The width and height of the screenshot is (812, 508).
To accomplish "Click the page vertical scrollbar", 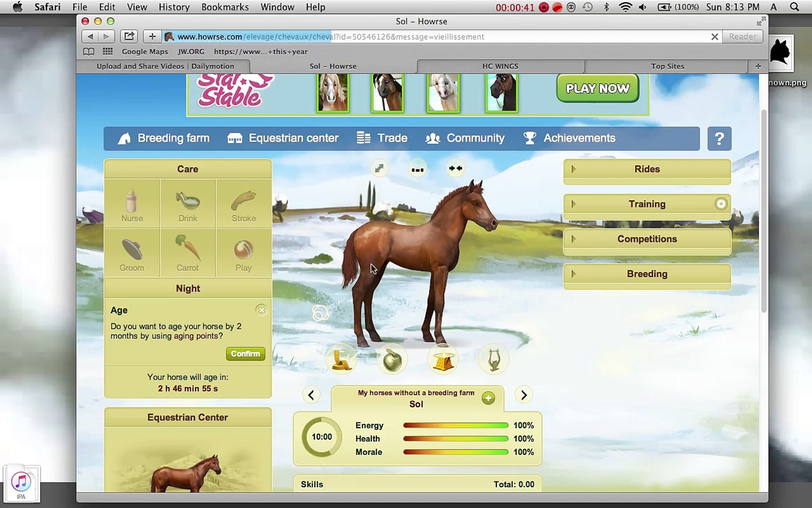I will pos(764,210).
